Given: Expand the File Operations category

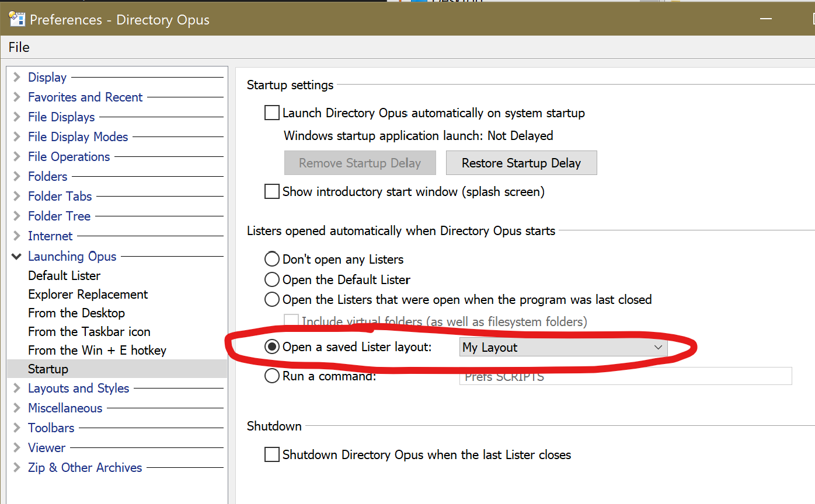Looking at the screenshot, I should coord(16,157).
